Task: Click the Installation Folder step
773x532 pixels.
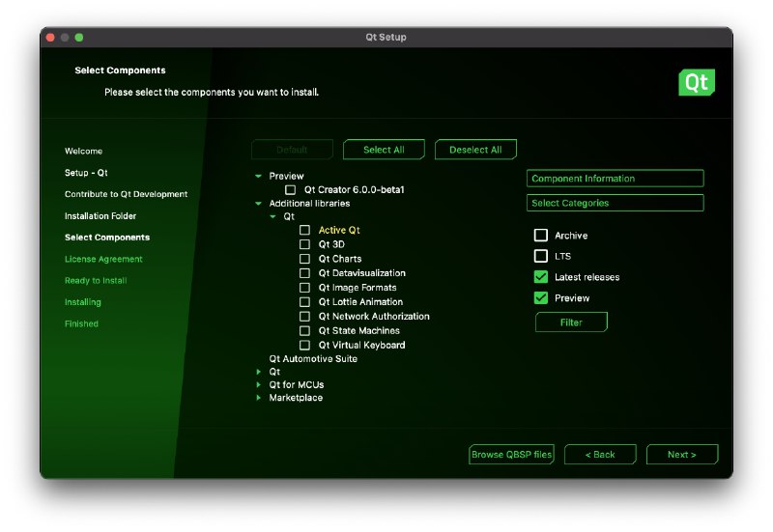Action: click(100, 215)
